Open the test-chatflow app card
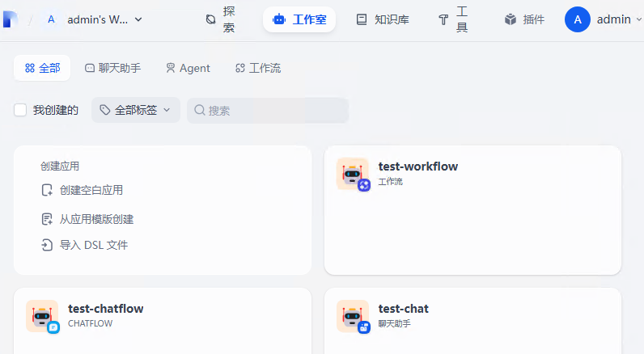Viewport: 644px width, 354px height. (x=163, y=321)
